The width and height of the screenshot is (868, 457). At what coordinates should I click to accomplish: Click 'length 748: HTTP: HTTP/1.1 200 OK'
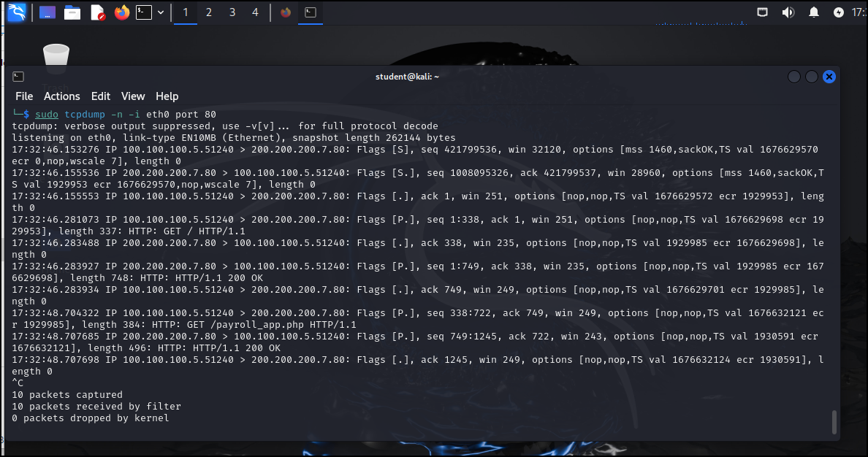click(167, 278)
